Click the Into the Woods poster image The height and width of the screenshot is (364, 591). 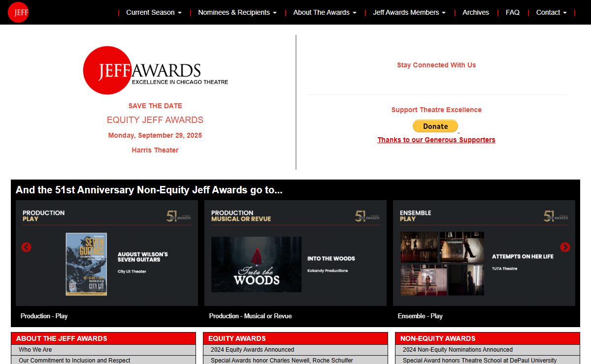coord(256,264)
